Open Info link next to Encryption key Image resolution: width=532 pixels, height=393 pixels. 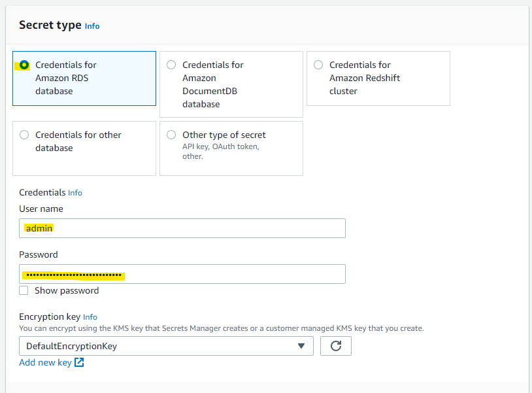(x=90, y=317)
